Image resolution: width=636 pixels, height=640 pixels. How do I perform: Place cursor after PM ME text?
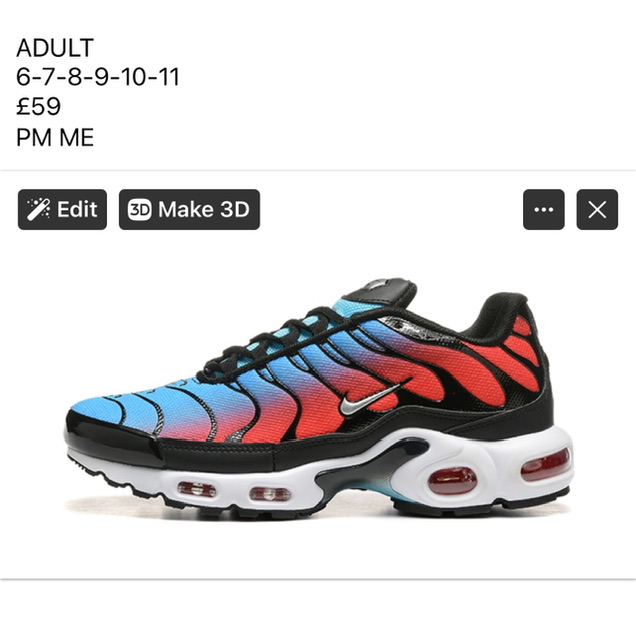pyautogui.click(x=94, y=137)
